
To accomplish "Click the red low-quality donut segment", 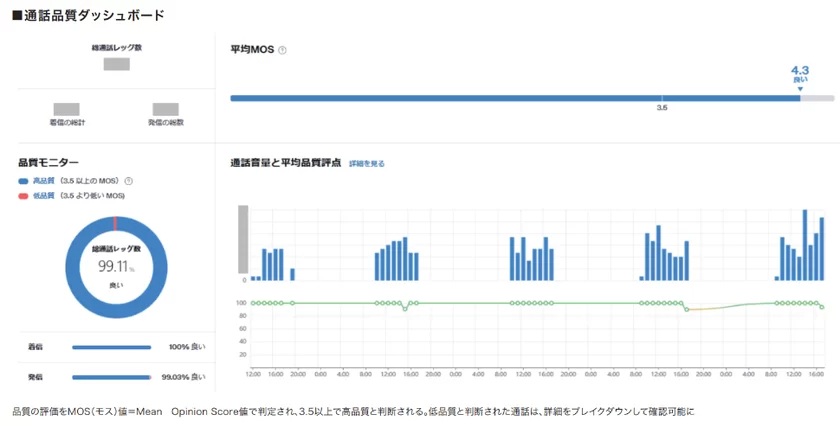I will pyautogui.click(x=115, y=223).
